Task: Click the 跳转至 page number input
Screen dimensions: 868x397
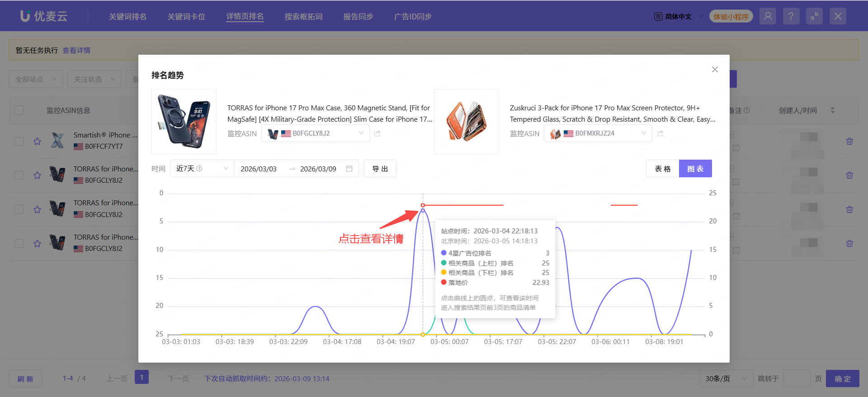Action: [797, 378]
